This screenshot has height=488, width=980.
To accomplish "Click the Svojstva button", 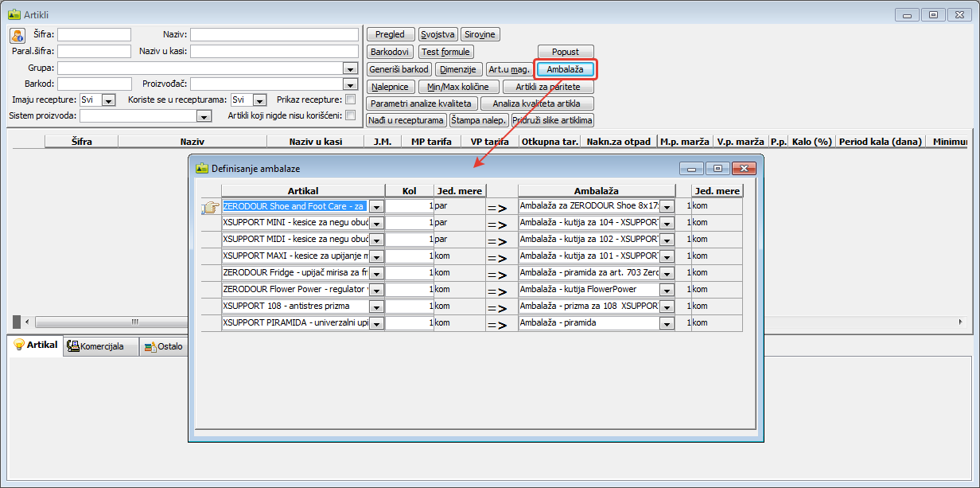I will (437, 34).
